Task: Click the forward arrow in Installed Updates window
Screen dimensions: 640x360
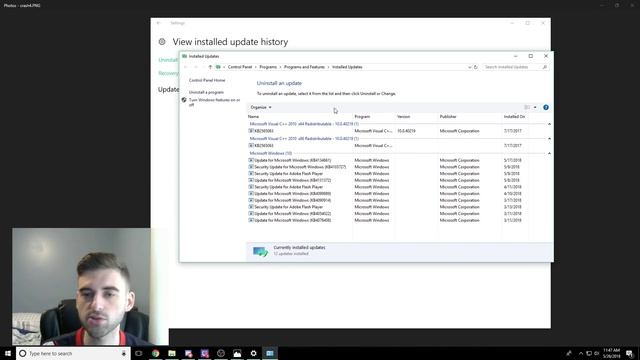Action: (x=196, y=67)
